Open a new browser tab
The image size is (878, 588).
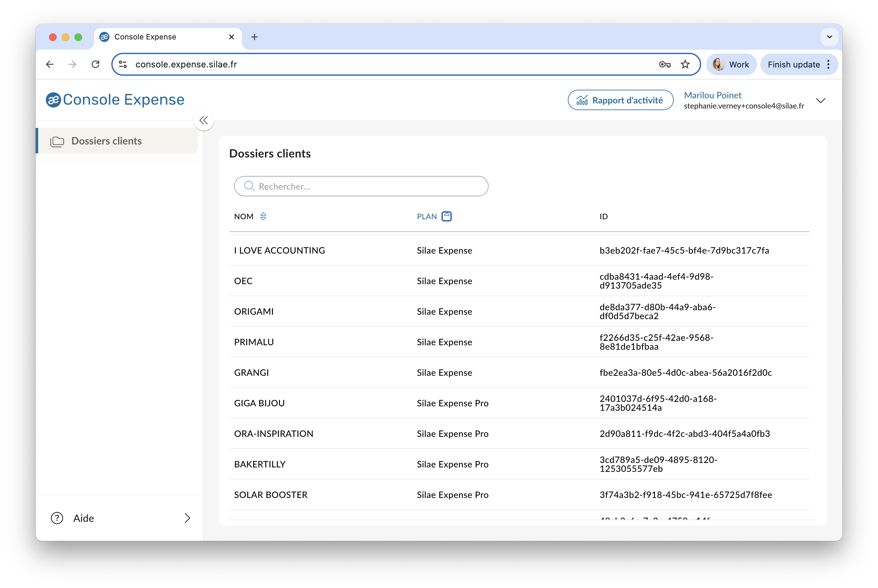[254, 37]
